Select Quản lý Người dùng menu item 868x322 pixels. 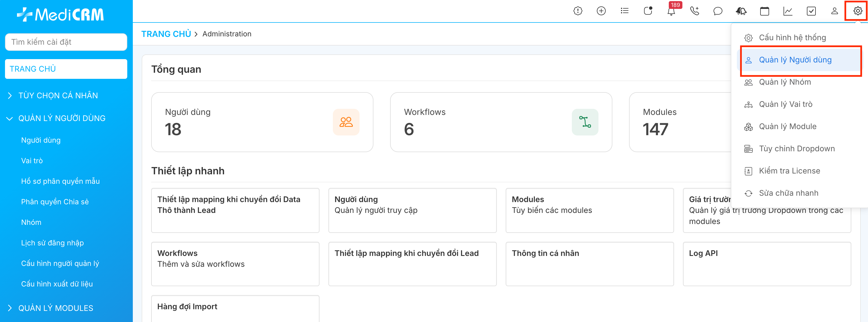pyautogui.click(x=795, y=60)
